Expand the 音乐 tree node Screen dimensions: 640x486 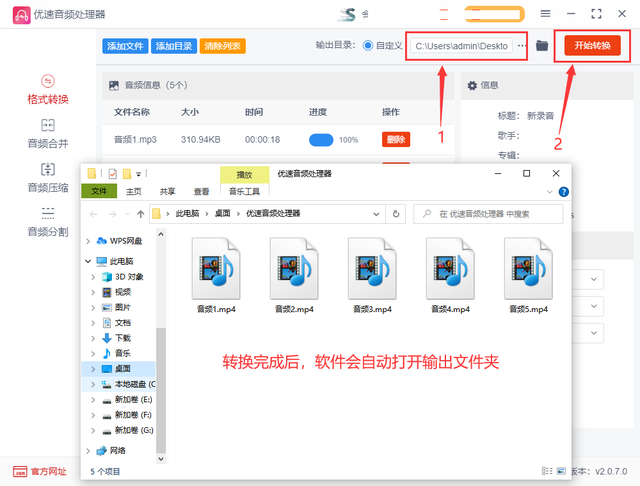click(x=93, y=353)
